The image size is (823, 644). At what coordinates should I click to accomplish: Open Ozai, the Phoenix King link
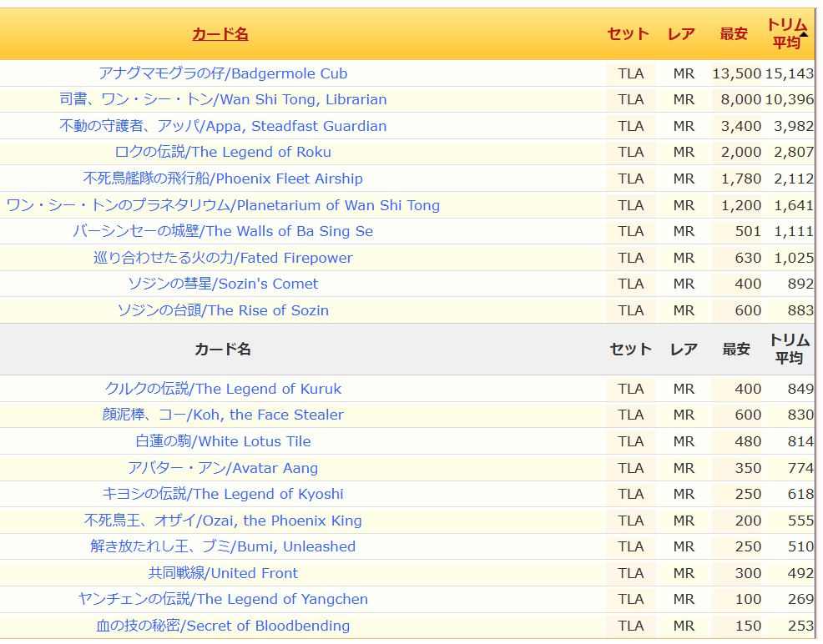[223, 521]
